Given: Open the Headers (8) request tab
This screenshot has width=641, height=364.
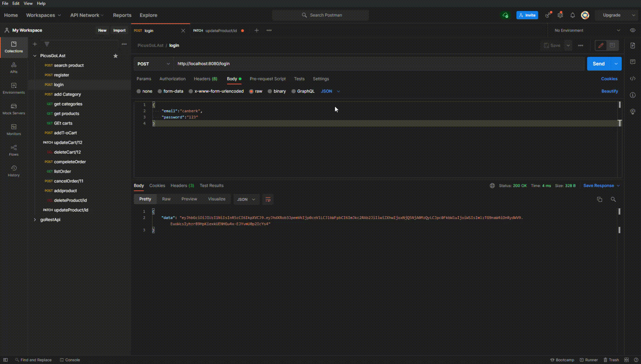Looking at the screenshot, I should click(x=205, y=79).
